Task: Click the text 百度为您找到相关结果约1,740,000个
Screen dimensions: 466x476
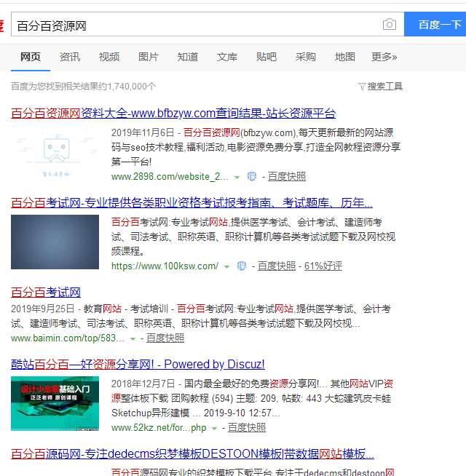Action: point(84,87)
